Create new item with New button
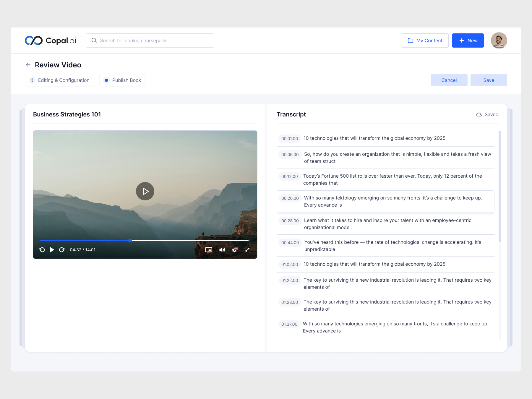The image size is (532, 399). tap(468, 40)
